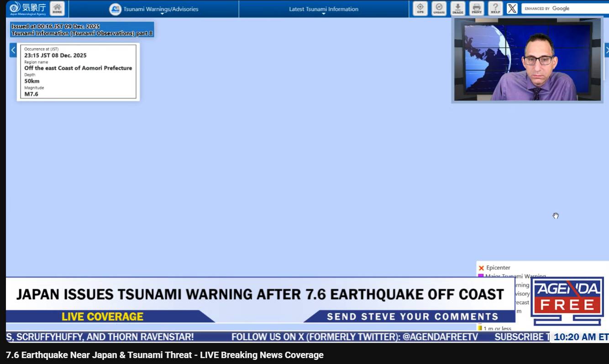Click region 'Off the east Coast of Aomori Prefecture'
Screen dimensions: 609x364
tap(78, 68)
